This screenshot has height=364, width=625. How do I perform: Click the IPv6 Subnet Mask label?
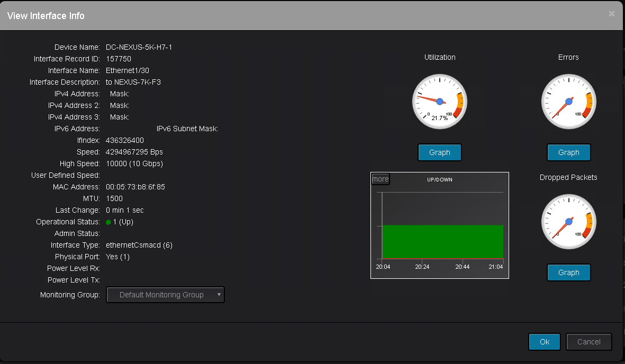tap(187, 129)
